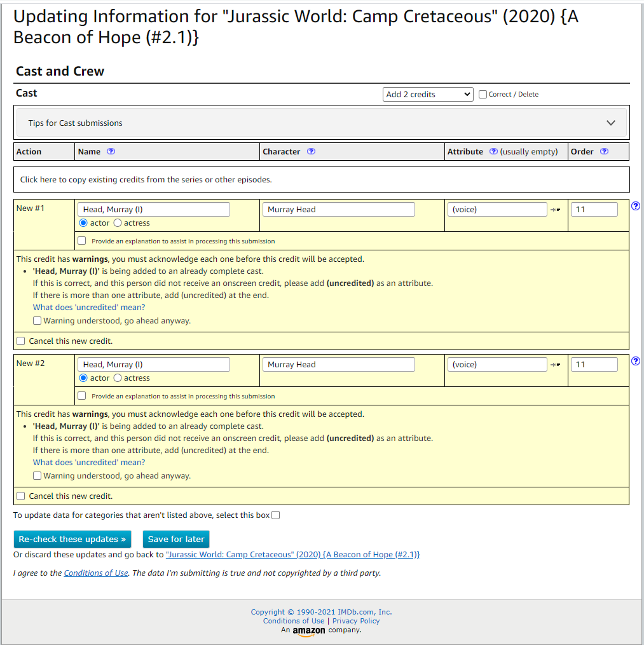Tick 'Cancel this new credit' for New #2
The width and height of the screenshot is (644, 645).
[x=21, y=496]
